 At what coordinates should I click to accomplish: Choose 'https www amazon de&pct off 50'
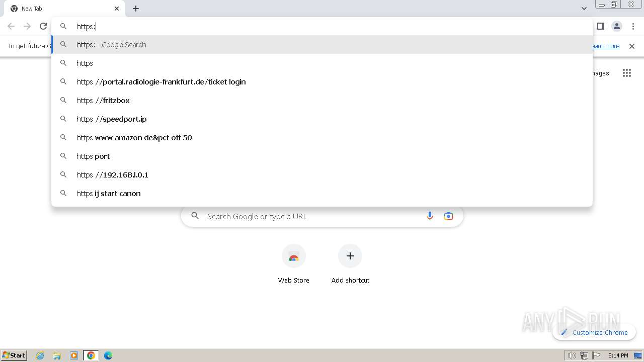pyautogui.click(x=322, y=138)
